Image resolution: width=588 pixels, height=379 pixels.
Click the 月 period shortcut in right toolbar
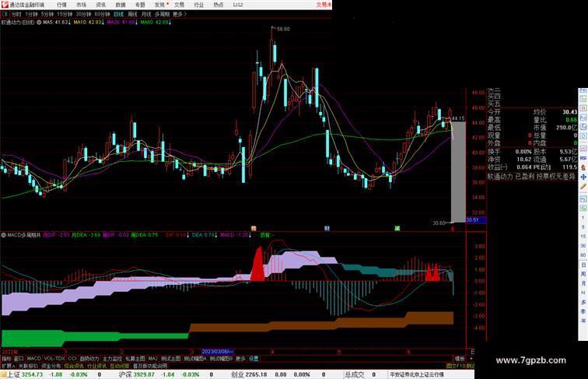(583, 283)
